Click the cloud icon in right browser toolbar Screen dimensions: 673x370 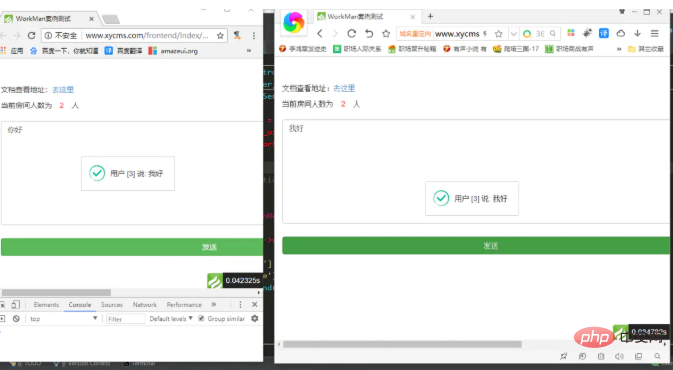pos(621,33)
